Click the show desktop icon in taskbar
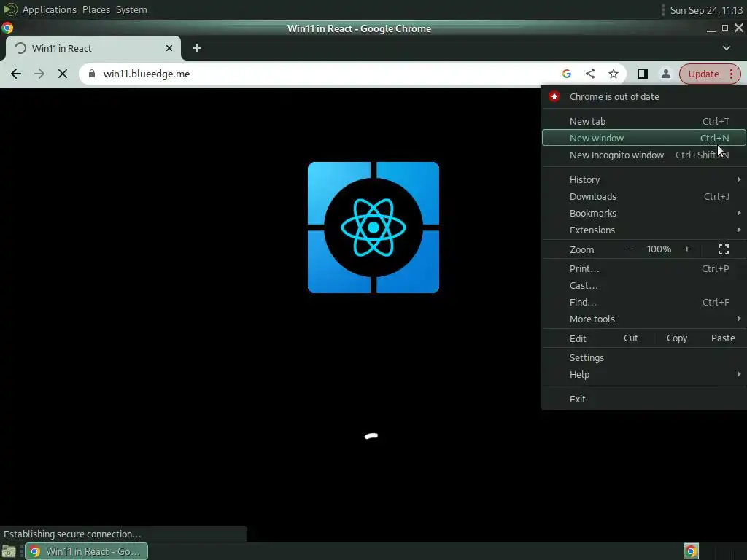 9,551
